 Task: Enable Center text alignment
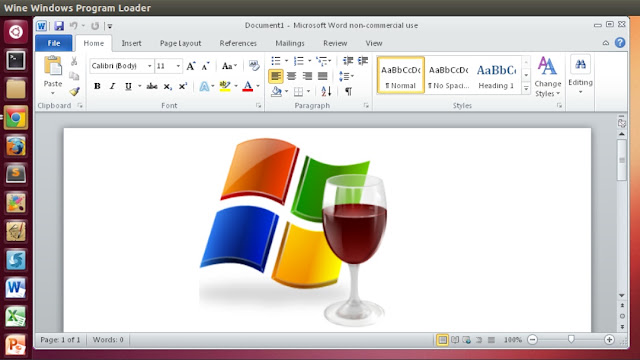291,76
